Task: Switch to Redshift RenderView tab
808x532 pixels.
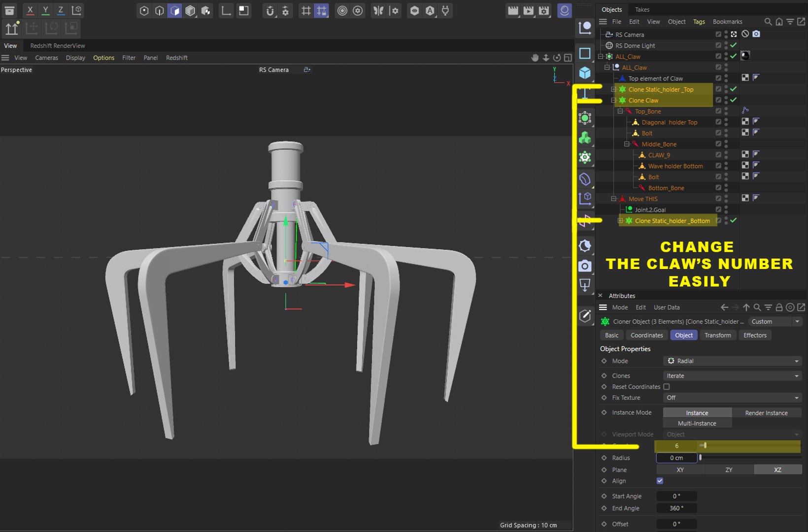Action: (x=58, y=45)
